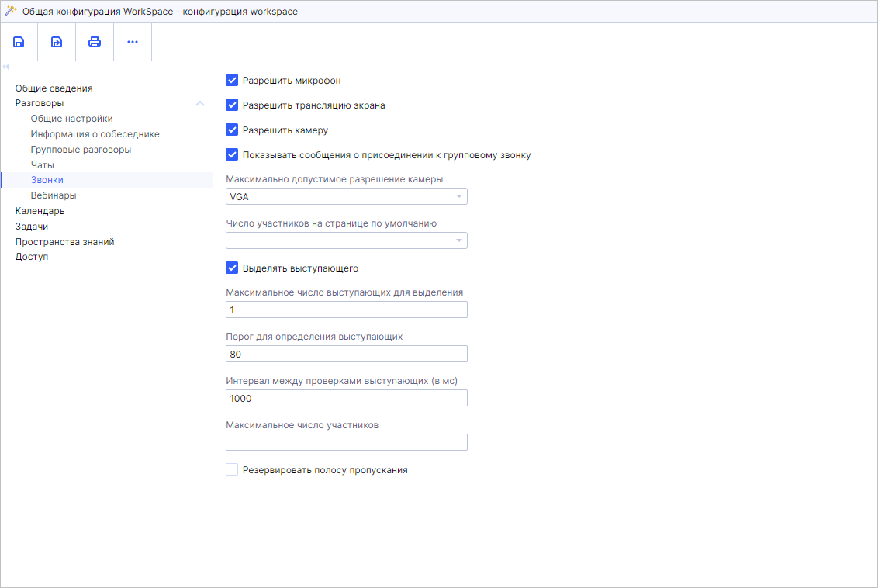Click the Save icon in toolbar
The width and height of the screenshot is (878, 588).
pyautogui.click(x=19, y=42)
